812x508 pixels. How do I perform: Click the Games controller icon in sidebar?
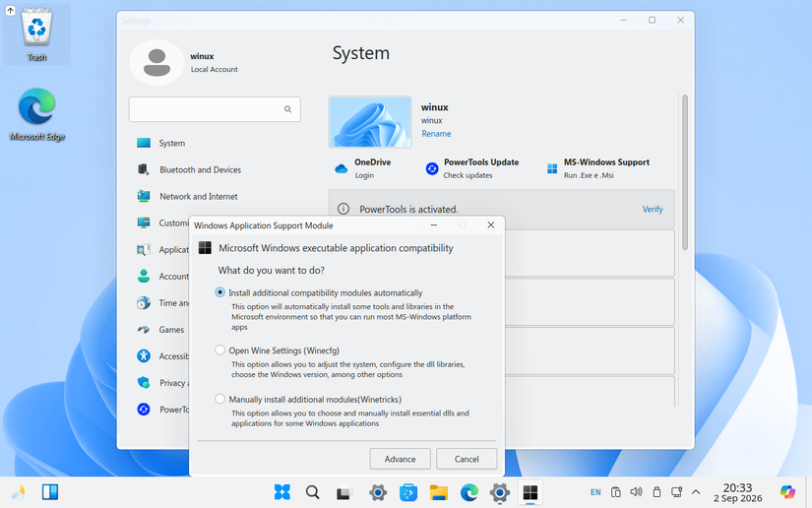coord(144,330)
